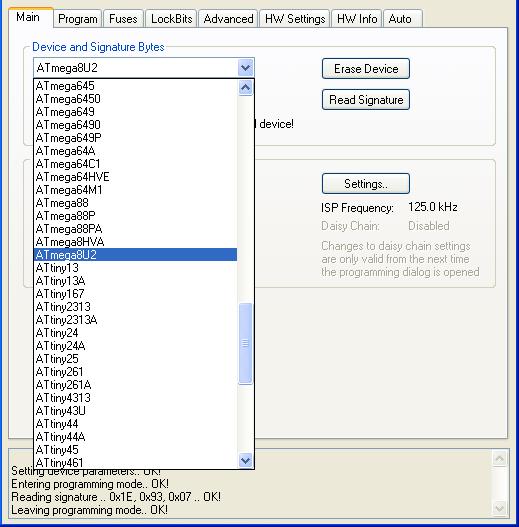Open the LockBits tab
Screen dimensions: 519x527
point(171,19)
